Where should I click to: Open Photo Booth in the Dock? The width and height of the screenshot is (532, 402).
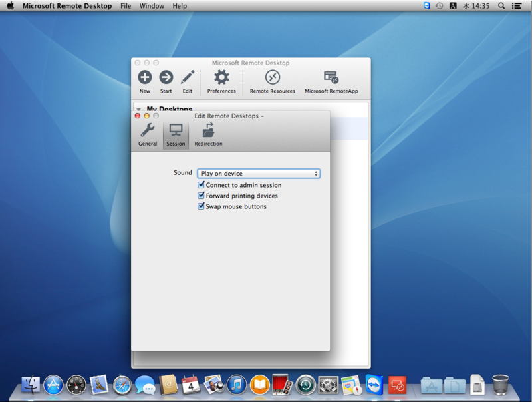[282, 385]
